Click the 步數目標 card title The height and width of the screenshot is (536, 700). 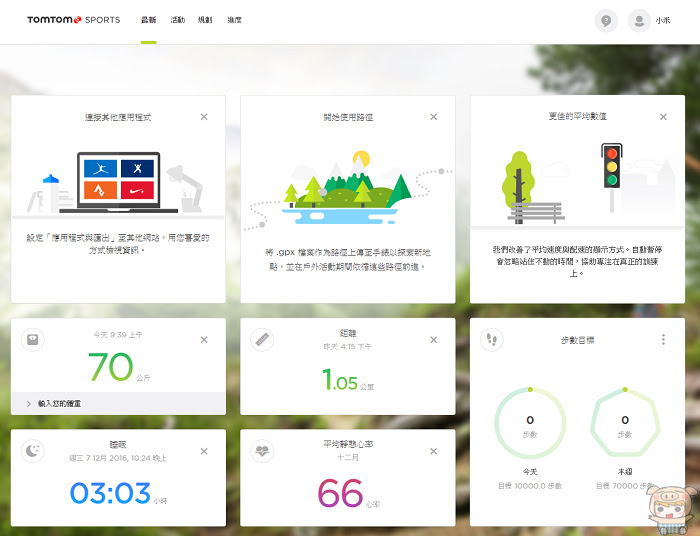tap(578, 340)
